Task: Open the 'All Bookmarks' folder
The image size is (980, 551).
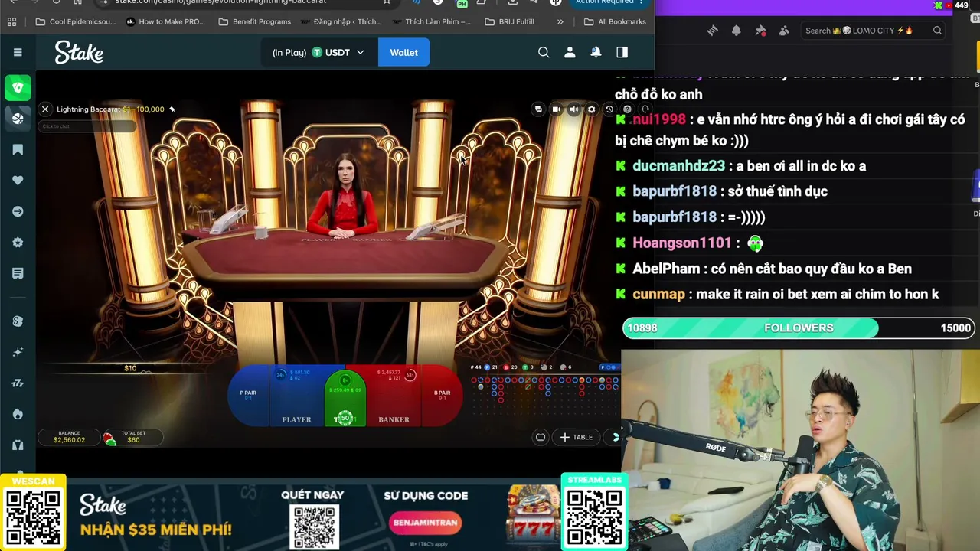Action: click(x=615, y=21)
